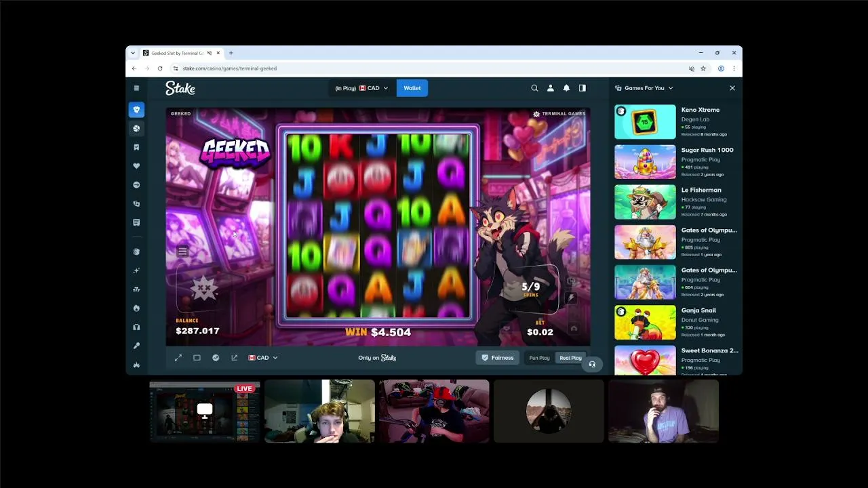The height and width of the screenshot is (488, 868).
Task: Select the bearded participant in cap webcam tile
Action: coord(663,411)
